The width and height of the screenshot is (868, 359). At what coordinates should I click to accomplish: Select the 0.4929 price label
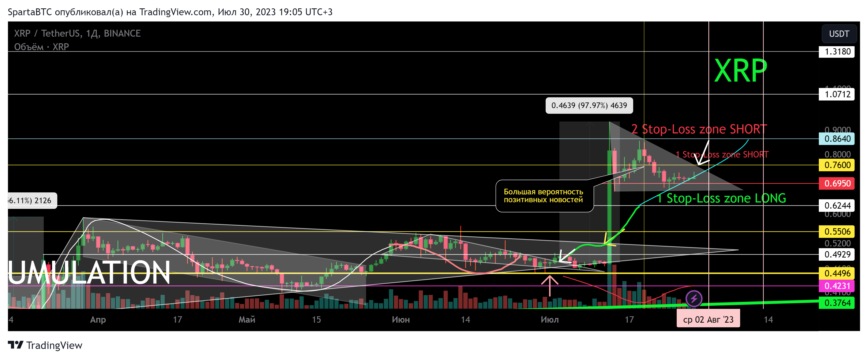[x=837, y=255]
